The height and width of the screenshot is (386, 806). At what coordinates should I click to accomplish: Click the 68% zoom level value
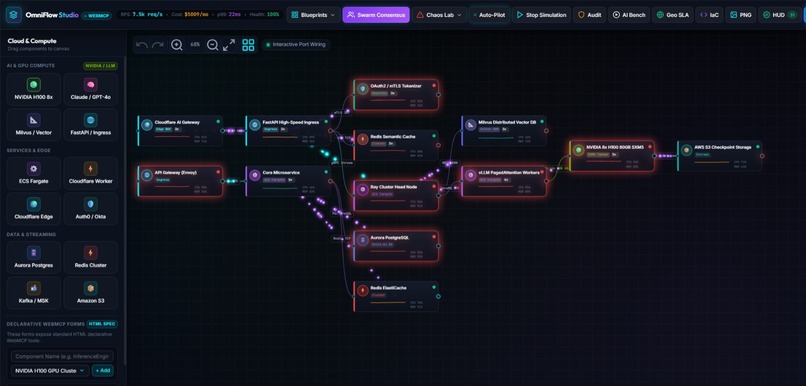195,45
